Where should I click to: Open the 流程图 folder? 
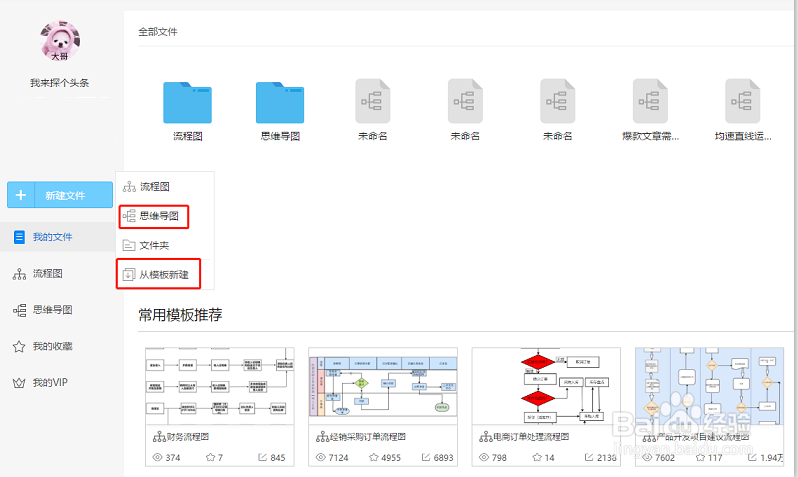[187, 102]
